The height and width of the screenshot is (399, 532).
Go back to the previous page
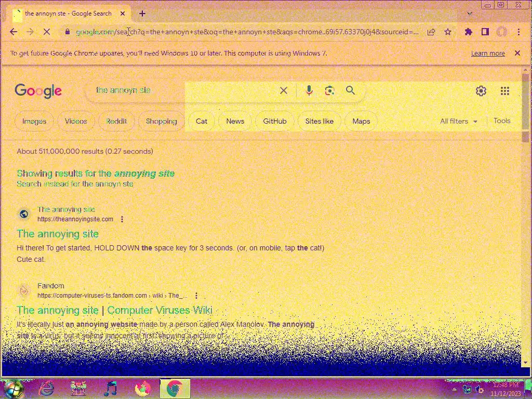(14, 32)
